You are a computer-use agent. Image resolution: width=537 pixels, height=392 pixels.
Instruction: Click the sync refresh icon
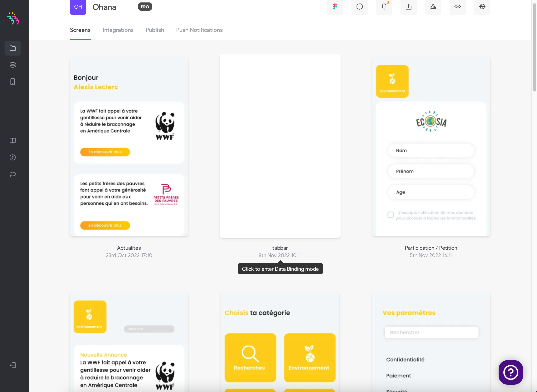(360, 7)
